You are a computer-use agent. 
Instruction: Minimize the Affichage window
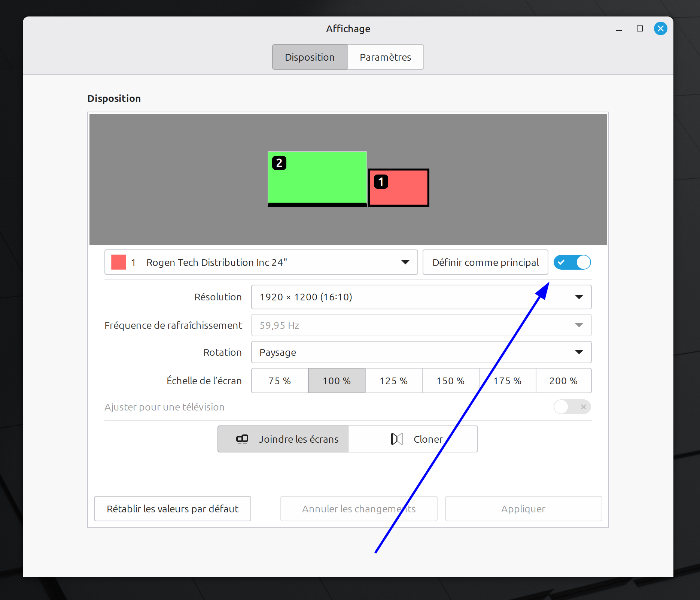coord(618,29)
